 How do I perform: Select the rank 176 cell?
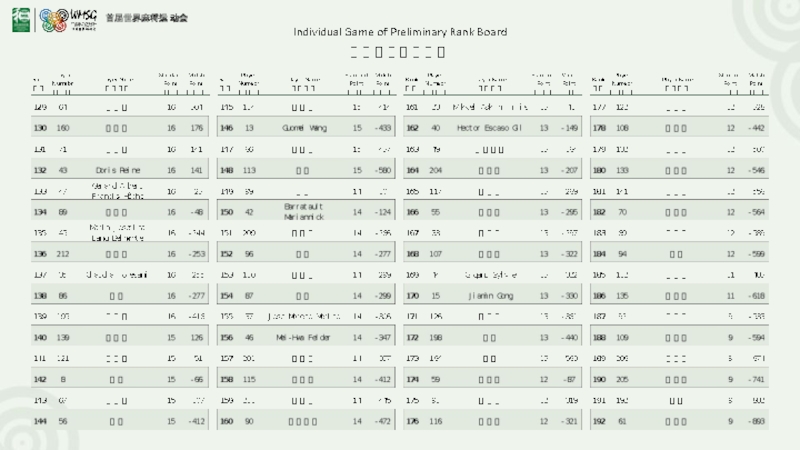coord(412,422)
